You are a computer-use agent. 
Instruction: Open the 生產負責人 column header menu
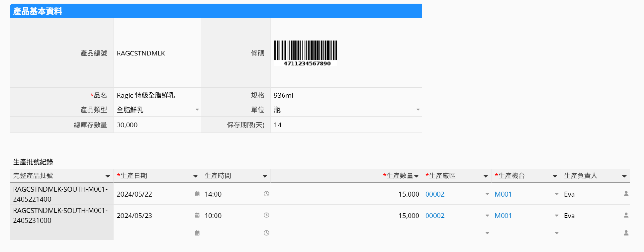[x=624, y=176]
